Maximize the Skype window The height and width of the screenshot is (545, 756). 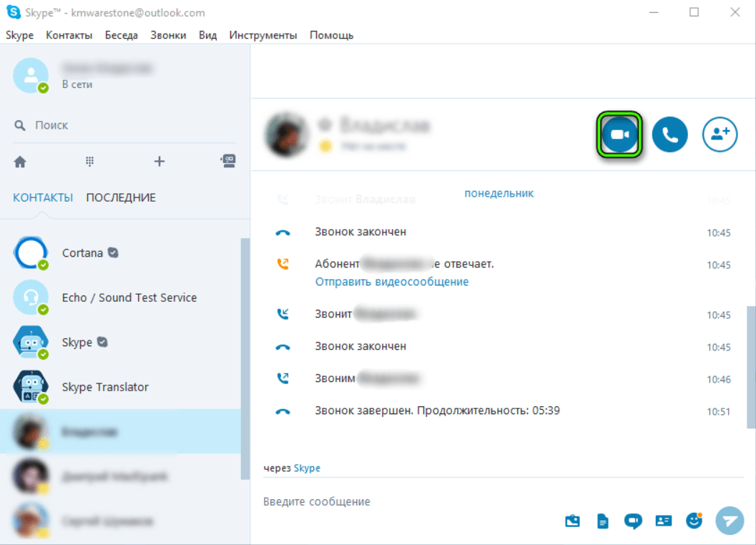[x=694, y=12]
